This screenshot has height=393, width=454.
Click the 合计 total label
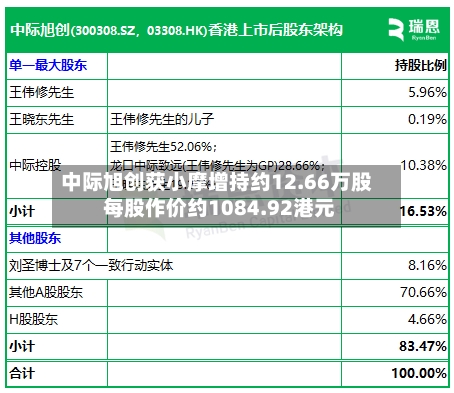22,373
